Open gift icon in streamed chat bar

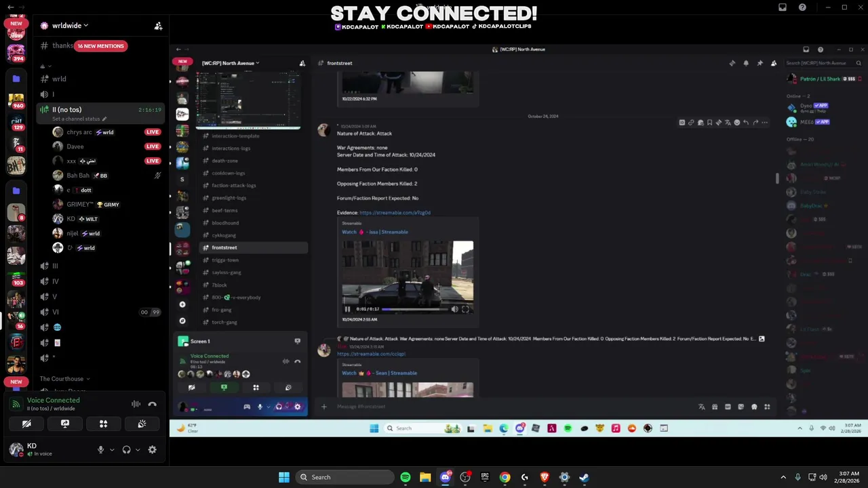point(715,407)
